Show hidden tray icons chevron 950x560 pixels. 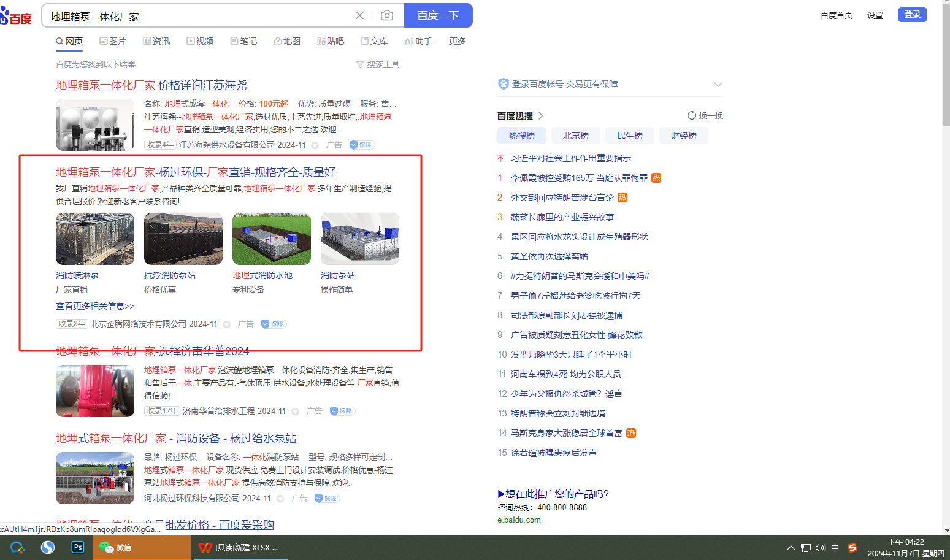point(791,548)
